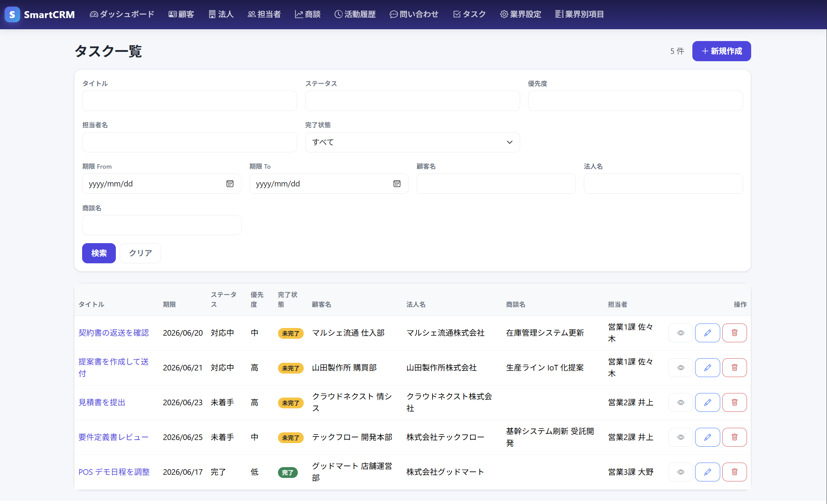Image resolution: width=827 pixels, height=504 pixels.
Task: Edit the POS デモ日程を調整 task
Action: [707, 472]
